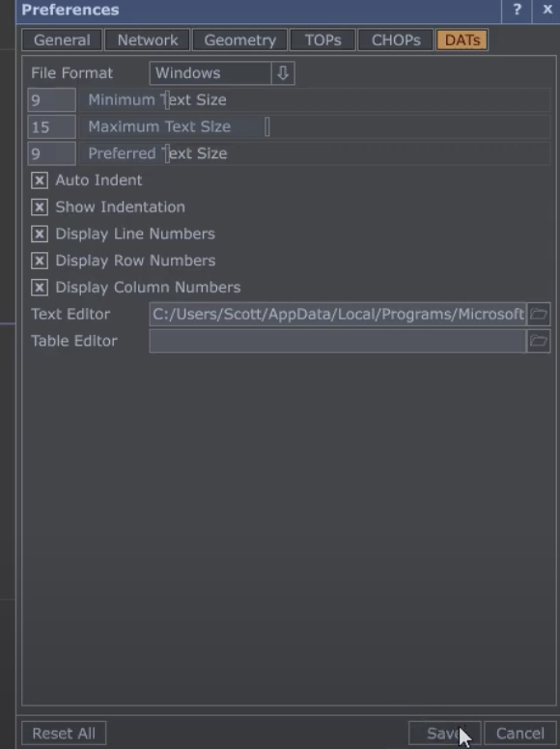Click the Text Editor path field
This screenshot has width=560, height=749.
[x=337, y=315]
